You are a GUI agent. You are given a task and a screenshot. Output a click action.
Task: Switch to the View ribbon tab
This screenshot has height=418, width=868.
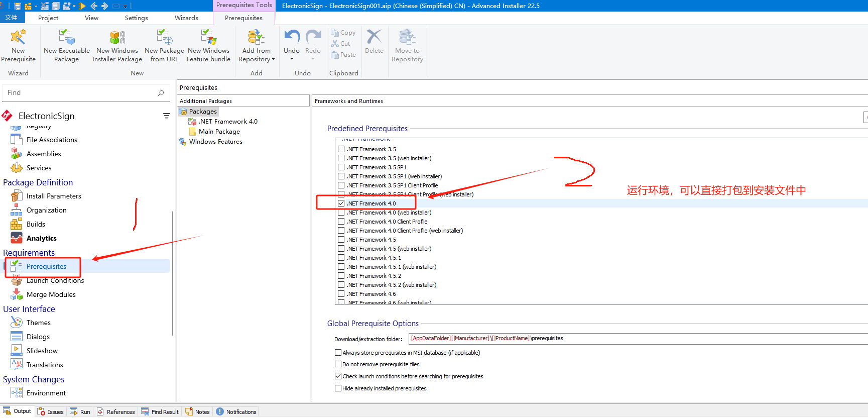click(91, 18)
